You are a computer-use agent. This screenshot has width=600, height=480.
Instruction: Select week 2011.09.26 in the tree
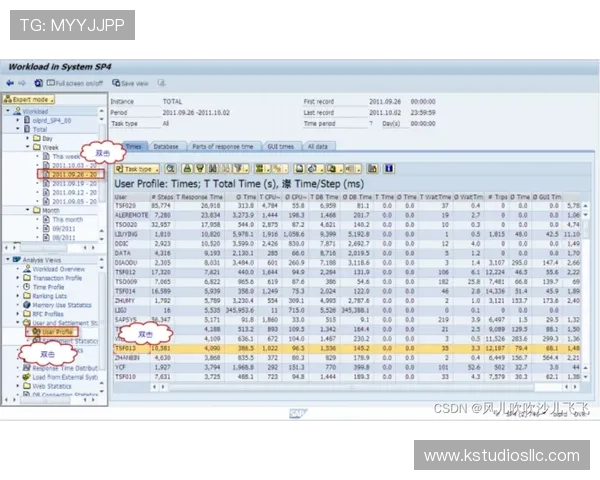click(73, 174)
